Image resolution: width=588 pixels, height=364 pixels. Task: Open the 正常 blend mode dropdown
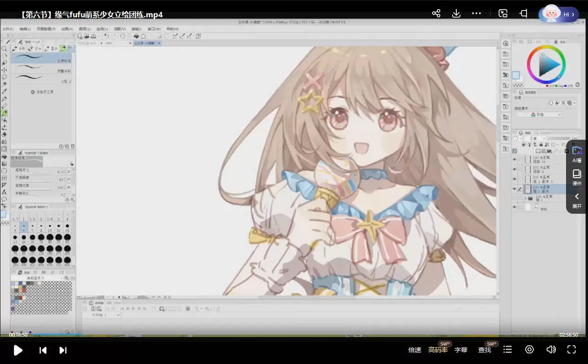point(535,138)
